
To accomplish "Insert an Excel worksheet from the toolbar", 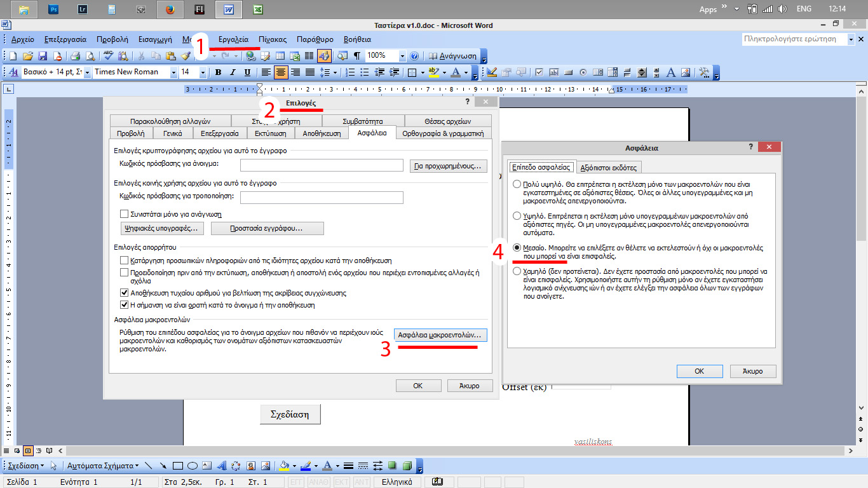I will point(295,56).
